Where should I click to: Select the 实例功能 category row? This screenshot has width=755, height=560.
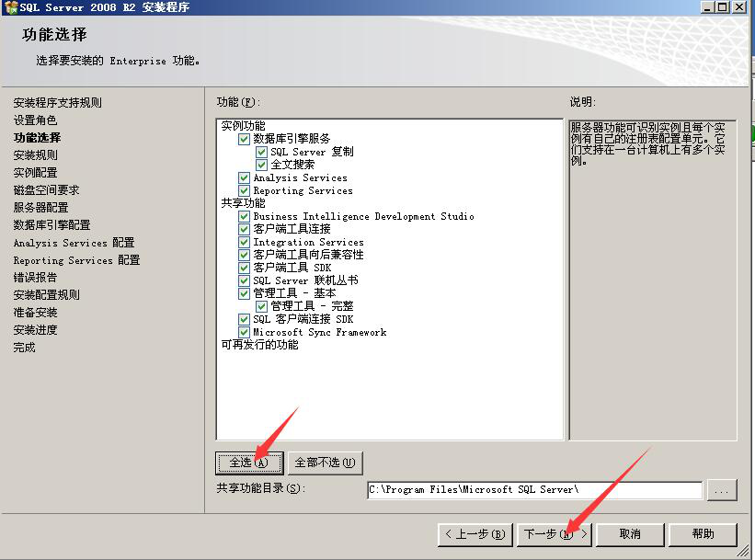pyautogui.click(x=243, y=126)
